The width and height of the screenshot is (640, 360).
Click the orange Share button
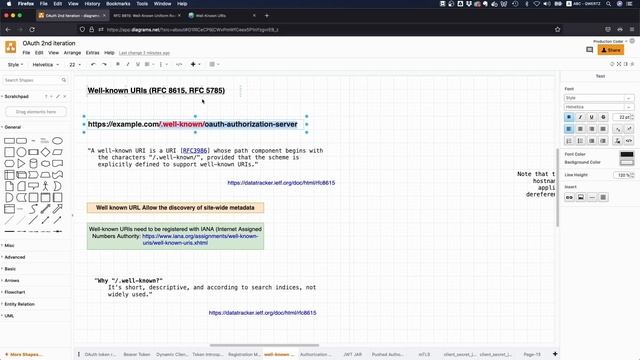coord(611,50)
